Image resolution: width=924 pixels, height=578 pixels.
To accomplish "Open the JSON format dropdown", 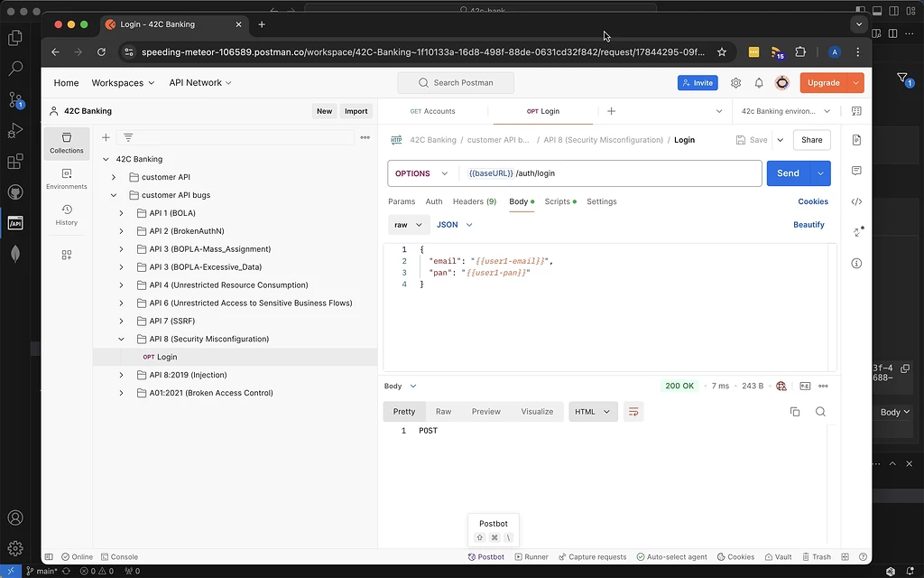I will [455, 225].
